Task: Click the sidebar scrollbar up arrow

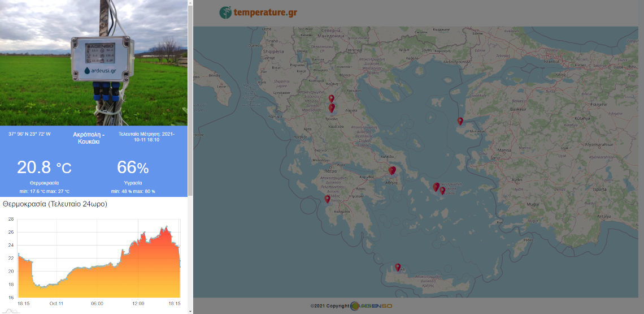Action: [x=190, y=3]
